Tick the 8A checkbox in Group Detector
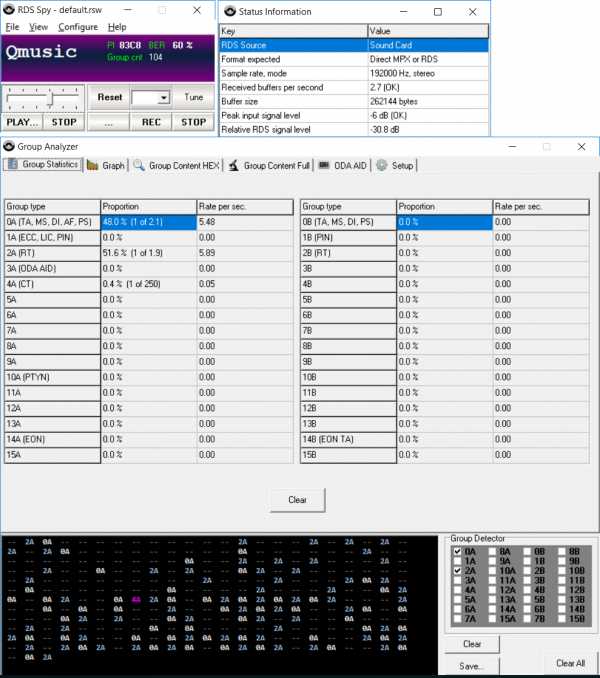 tap(492, 551)
